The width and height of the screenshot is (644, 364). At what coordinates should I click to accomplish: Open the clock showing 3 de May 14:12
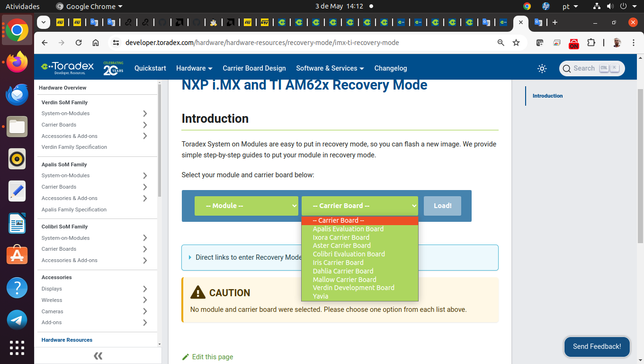pos(339,7)
